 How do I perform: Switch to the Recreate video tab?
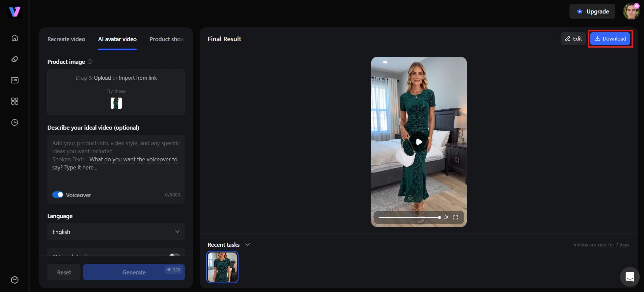pyautogui.click(x=66, y=39)
